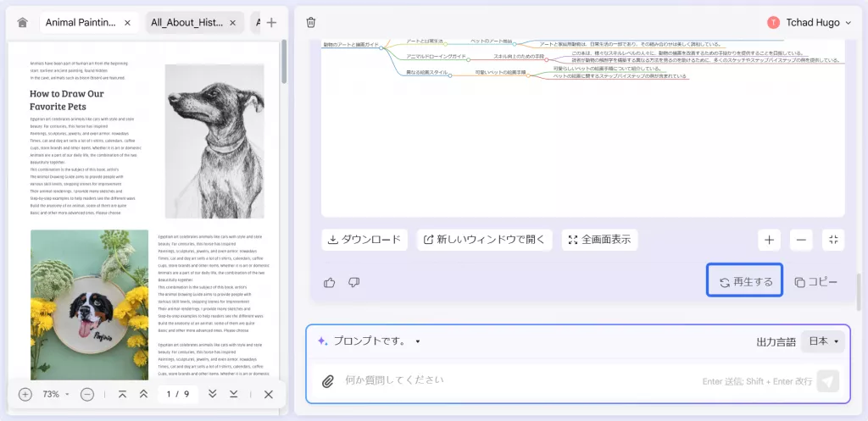Click the embroidered dog photo
Screen dimensions: 868x421
pos(90,305)
